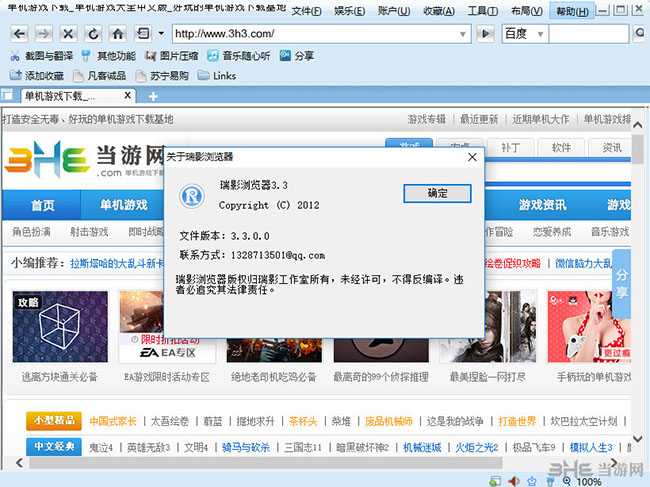
Task: Stop loading with the X toolbar button
Action: tap(68, 34)
